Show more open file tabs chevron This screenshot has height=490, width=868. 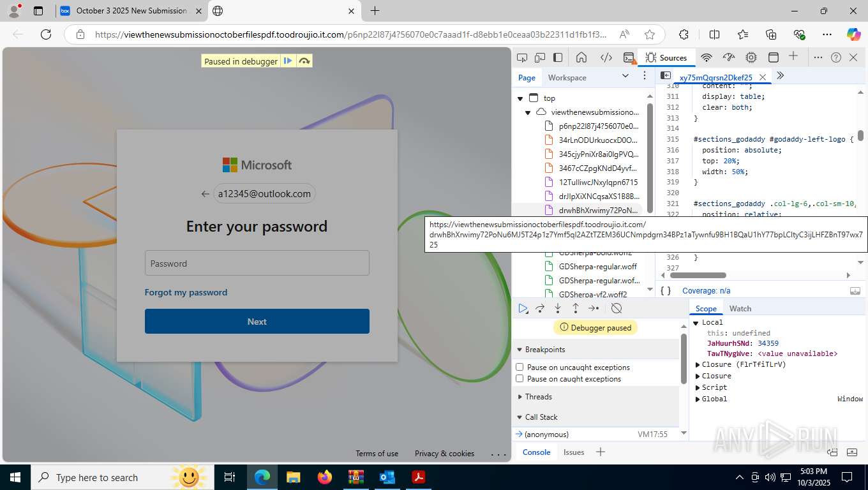pos(780,76)
